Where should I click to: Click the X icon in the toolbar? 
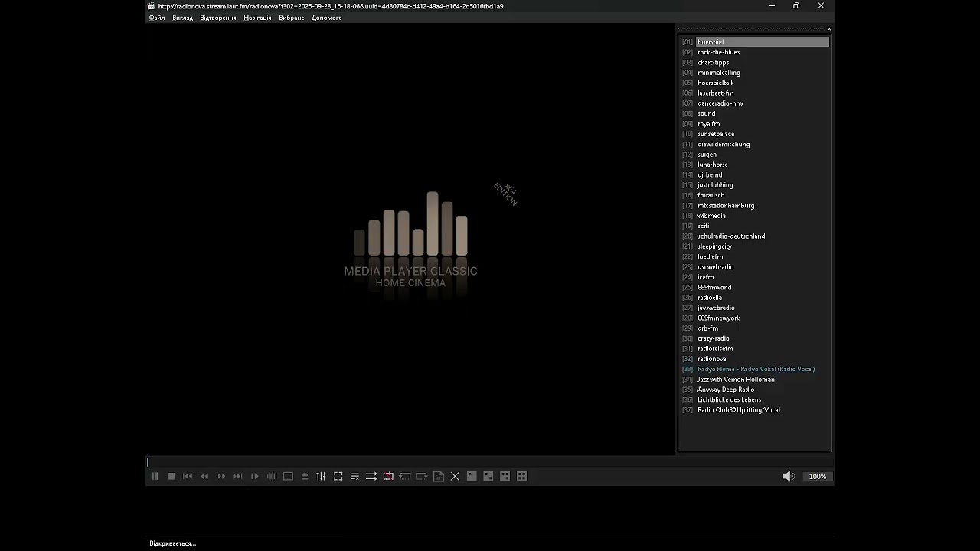455,476
